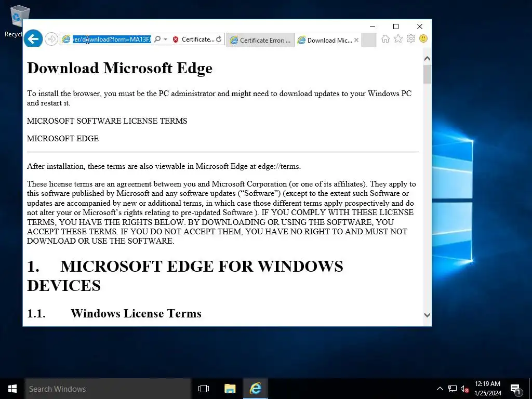Click the red certificate error shield icon

click(x=176, y=39)
